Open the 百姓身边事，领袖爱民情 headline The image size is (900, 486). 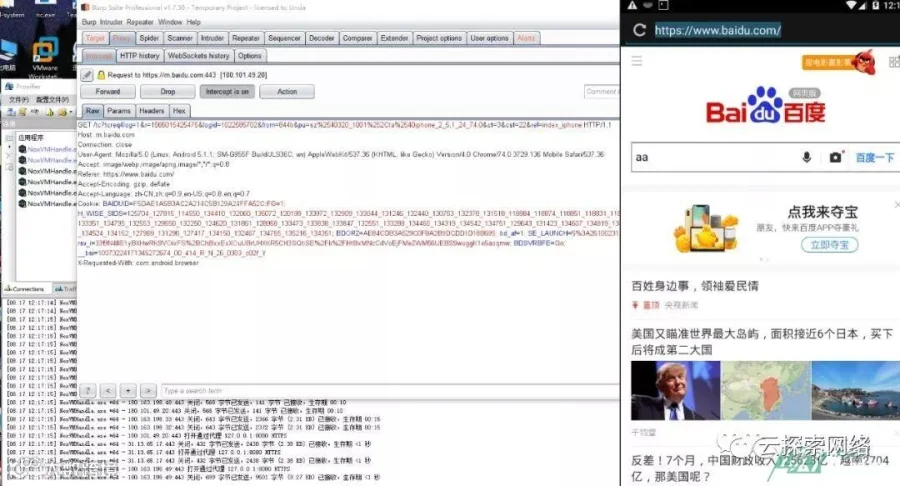695,286
